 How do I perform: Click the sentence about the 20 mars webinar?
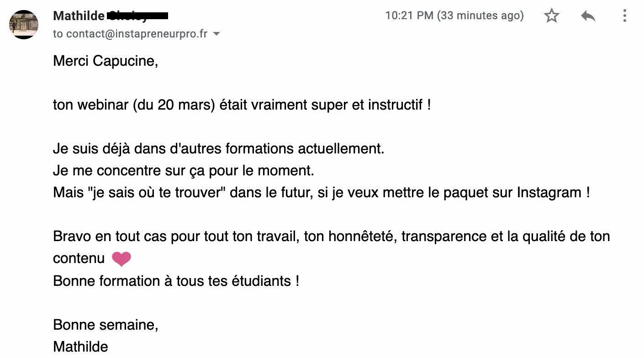(x=242, y=105)
